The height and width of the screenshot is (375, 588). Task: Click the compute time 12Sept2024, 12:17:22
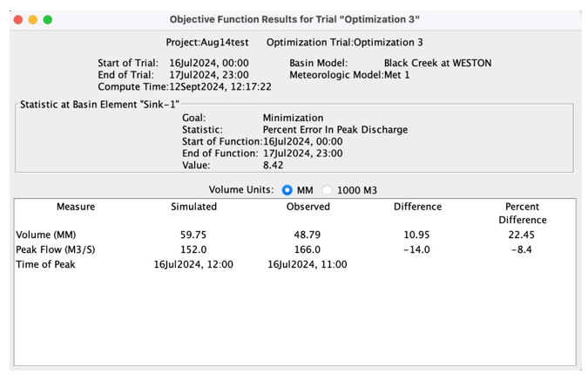[x=220, y=87]
